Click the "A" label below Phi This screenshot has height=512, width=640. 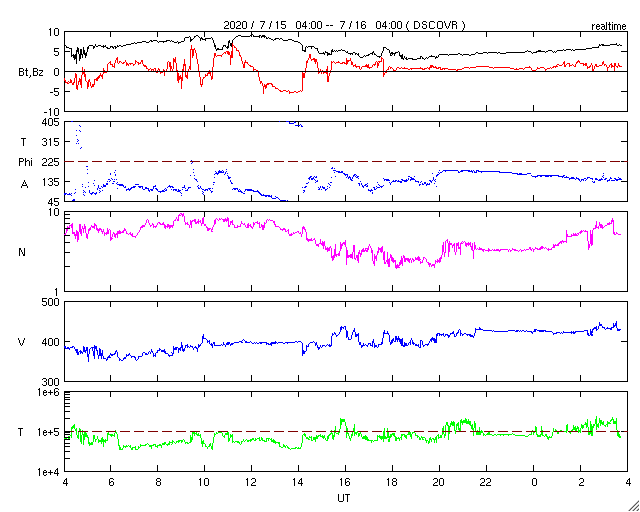tap(24, 185)
